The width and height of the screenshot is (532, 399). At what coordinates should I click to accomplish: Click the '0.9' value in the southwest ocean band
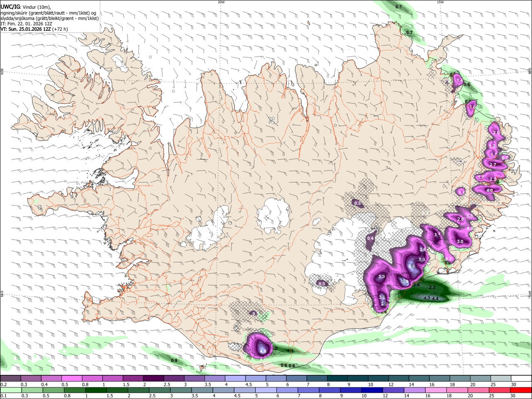174,360
